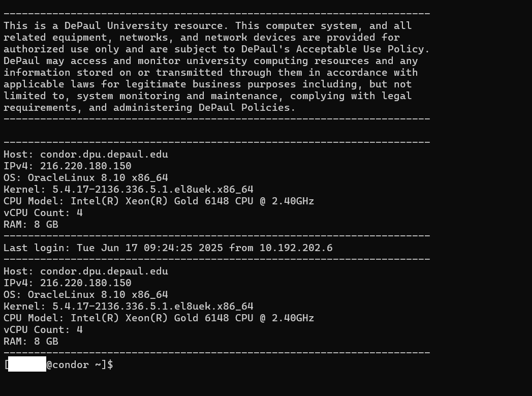Click "@condor" hostname in the shell prompt
The height and width of the screenshot is (396, 532).
click(67, 365)
